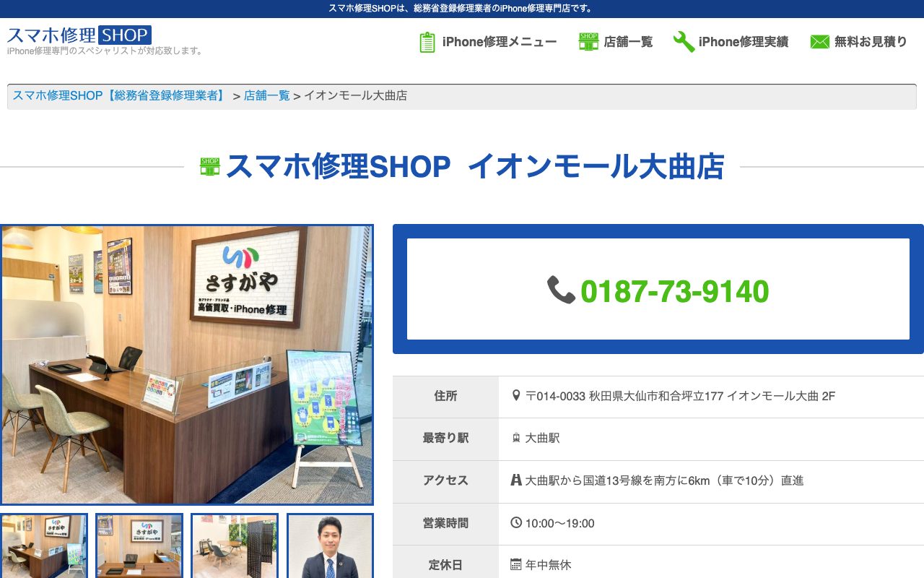Click the clock icon beside 10:00〜19:00
The width and height of the screenshot is (924, 578).
pyautogui.click(x=516, y=522)
